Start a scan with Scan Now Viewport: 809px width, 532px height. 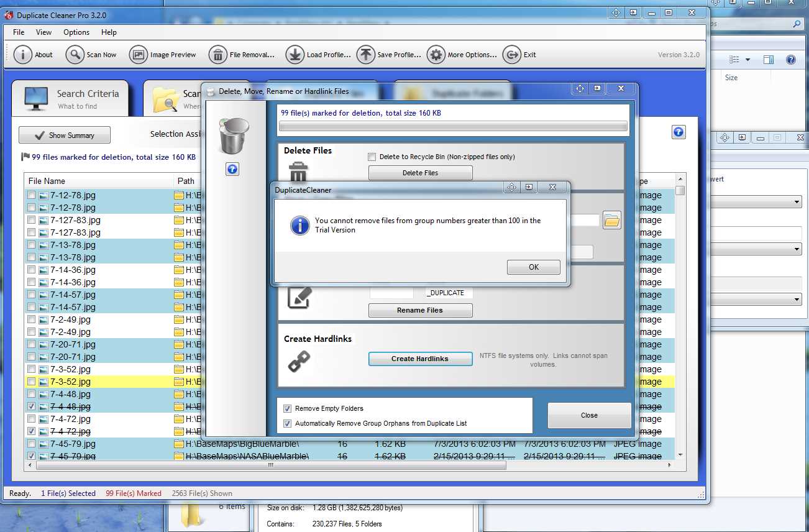pyautogui.click(x=75, y=55)
